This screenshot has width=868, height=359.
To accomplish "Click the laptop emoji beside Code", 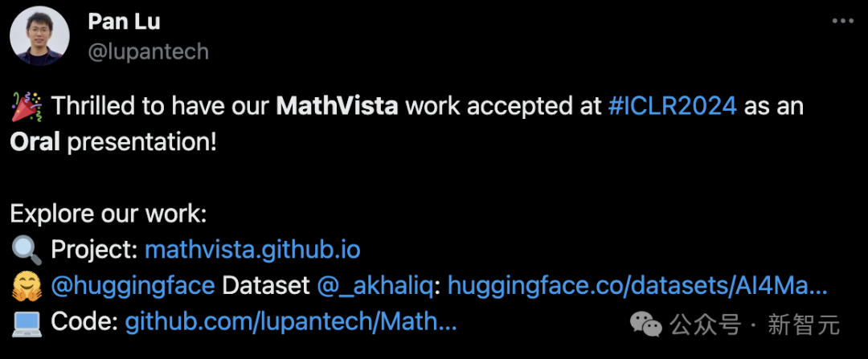I will (27, 322).
